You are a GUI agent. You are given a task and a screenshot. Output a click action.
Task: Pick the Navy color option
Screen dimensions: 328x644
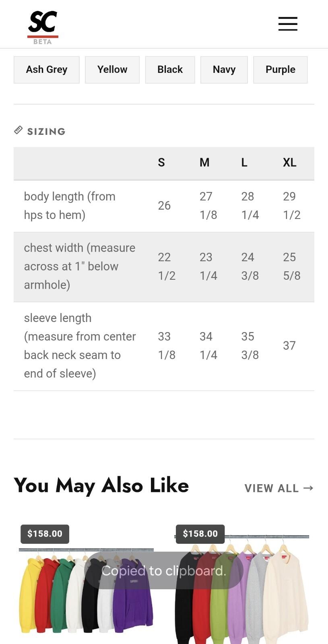tap(224, 70)
